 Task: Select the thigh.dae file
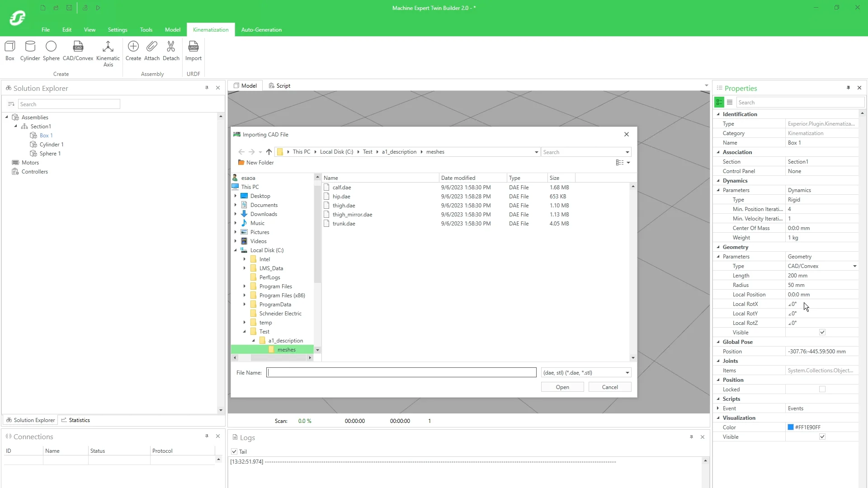pyautogui.click(x=344, y=205)
